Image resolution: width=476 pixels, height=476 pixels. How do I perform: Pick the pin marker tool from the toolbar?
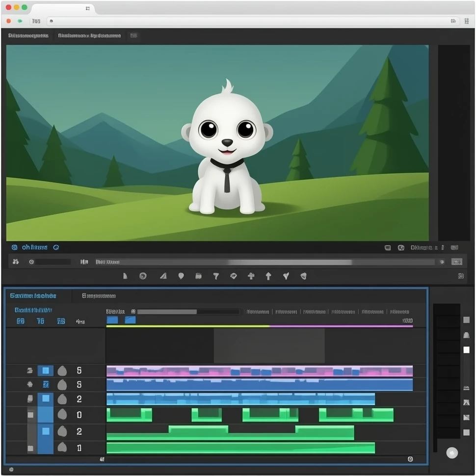(x=181, y=276)
